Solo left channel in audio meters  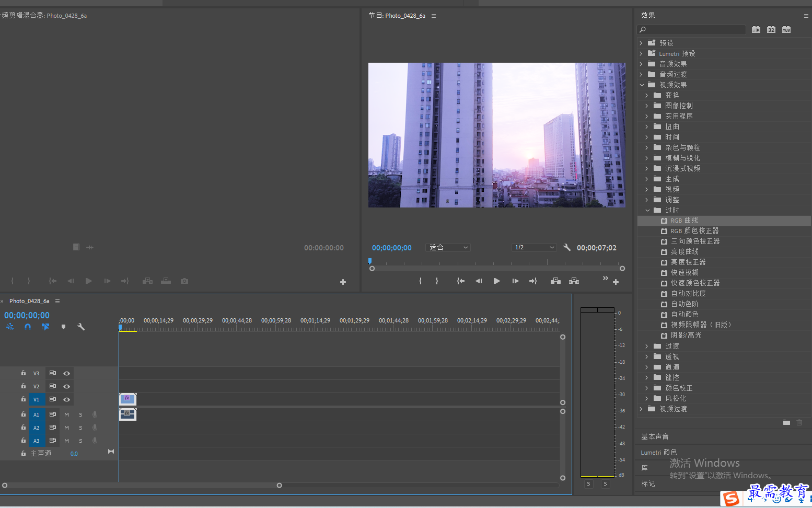coord(588,484)
